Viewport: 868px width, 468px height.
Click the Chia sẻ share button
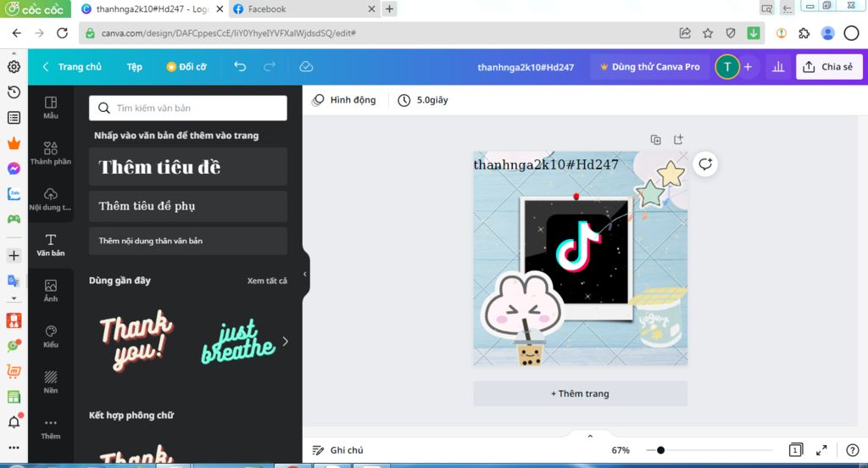click(x=829, y=66)
